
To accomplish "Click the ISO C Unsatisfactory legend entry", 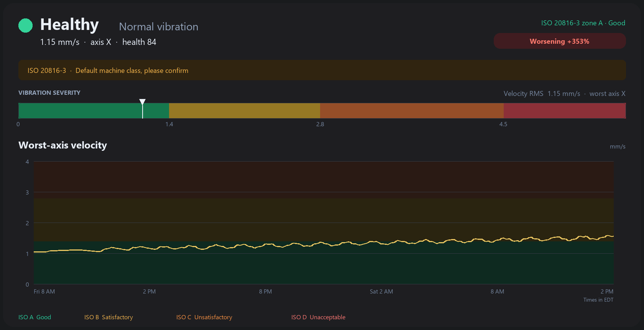I will pyautogui.click(x=204, y=317).
